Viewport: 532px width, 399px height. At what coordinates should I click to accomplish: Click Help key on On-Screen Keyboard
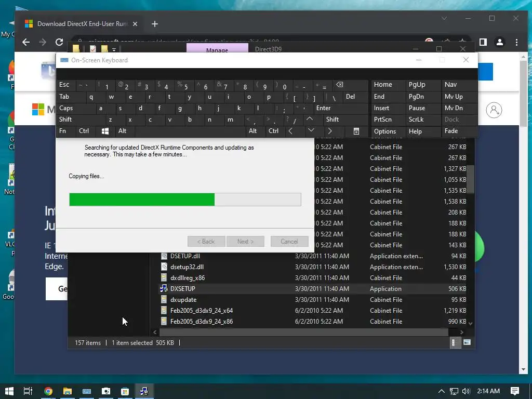tap(423, 131)
